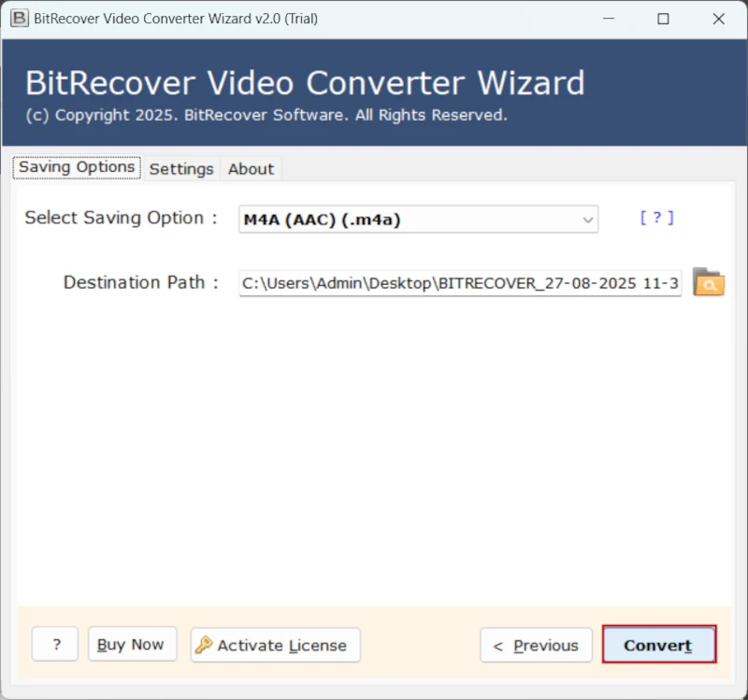Click the Activate License button
This screenshot has width=748, height=700.
[x=275, y=645]
